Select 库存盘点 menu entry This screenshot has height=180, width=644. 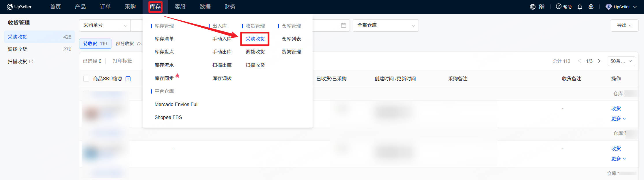(164, 52)
